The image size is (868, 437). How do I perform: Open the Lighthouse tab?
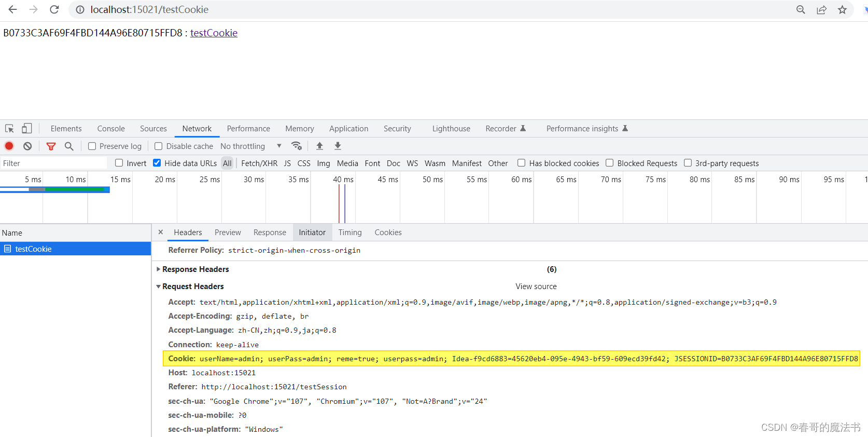451,129
